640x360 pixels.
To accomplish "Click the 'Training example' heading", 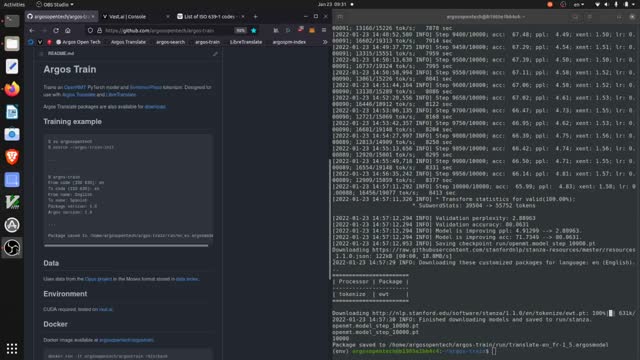I will (x=73, y=122).
